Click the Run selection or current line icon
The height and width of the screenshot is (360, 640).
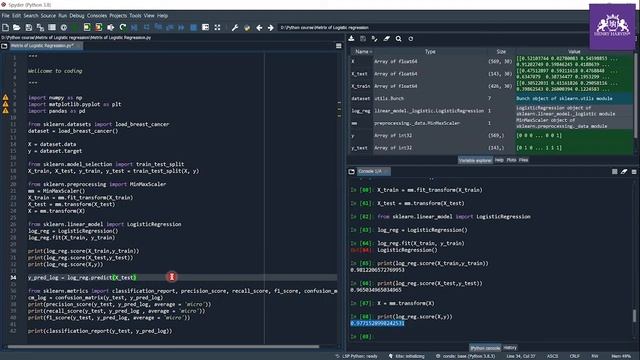[111, 27]
